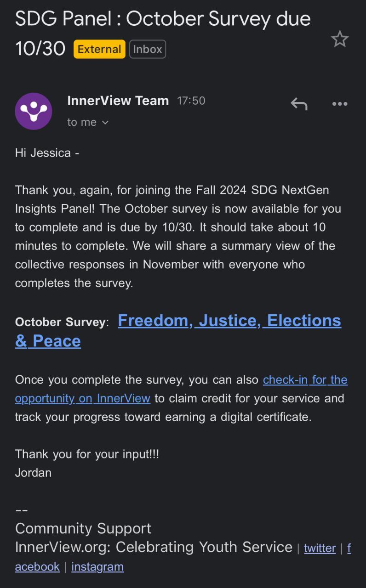Tap the InnerView Team sender name
Viewport: 366px width, 588px height.
coord(118,101)
